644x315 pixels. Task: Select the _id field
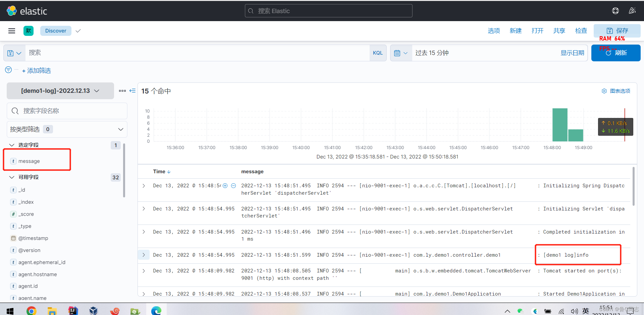[x=22, y=190]
